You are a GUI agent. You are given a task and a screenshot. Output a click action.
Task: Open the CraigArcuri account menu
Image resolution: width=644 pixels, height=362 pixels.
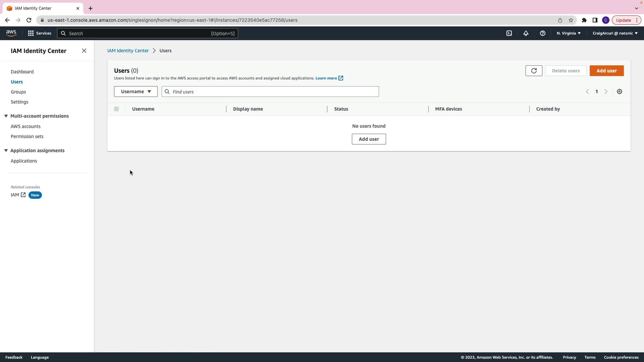[615, 33]
